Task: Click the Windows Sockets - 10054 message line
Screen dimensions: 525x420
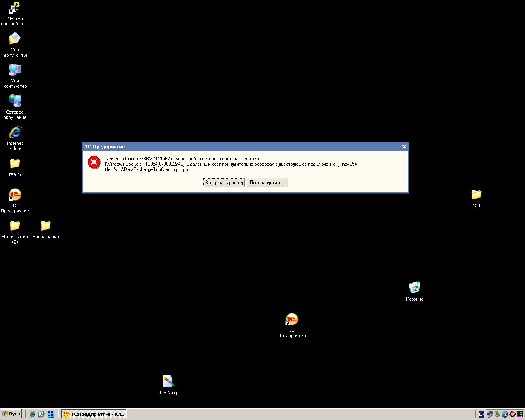Action: tap(231, 164)
